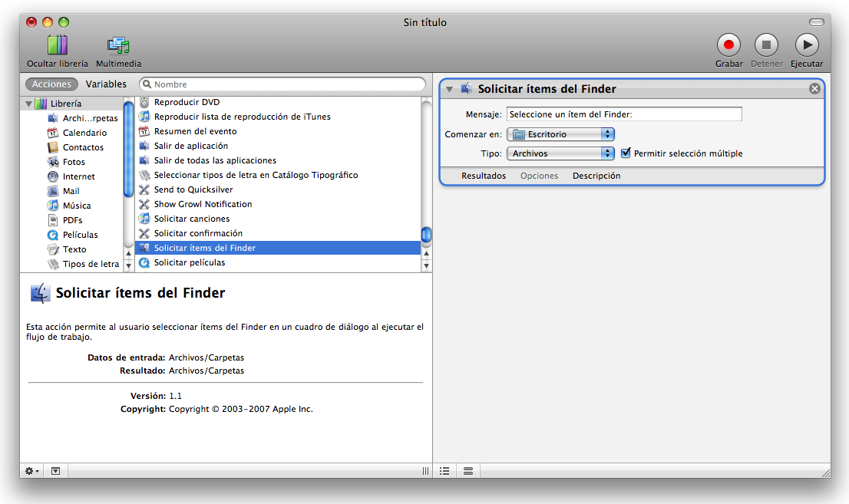This screenshot has width=849, height=504.
Task: Click the Ocultar librería toolbar icon
Action: point(58,45)
